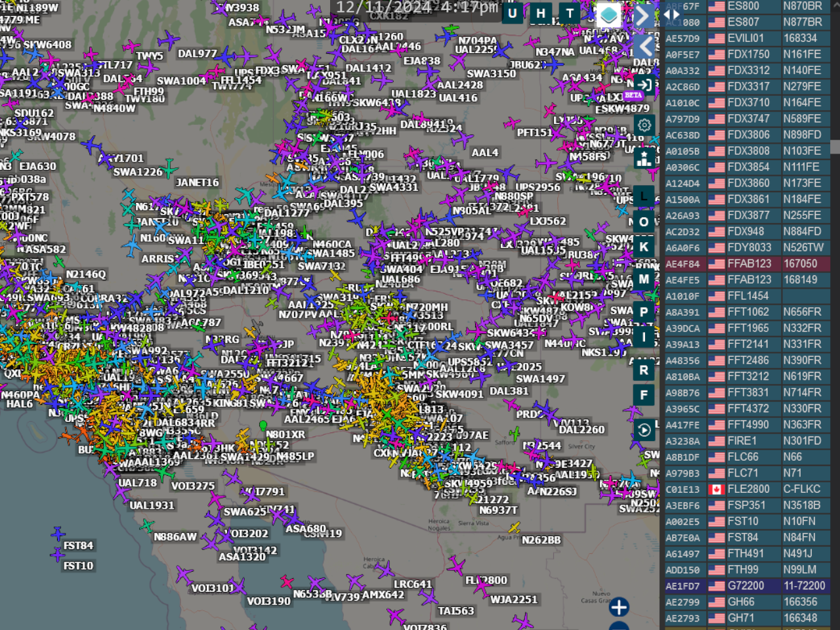Click registration 11-72200 in the list
This screenshot has height=630, width=840.
pos(805,586)
